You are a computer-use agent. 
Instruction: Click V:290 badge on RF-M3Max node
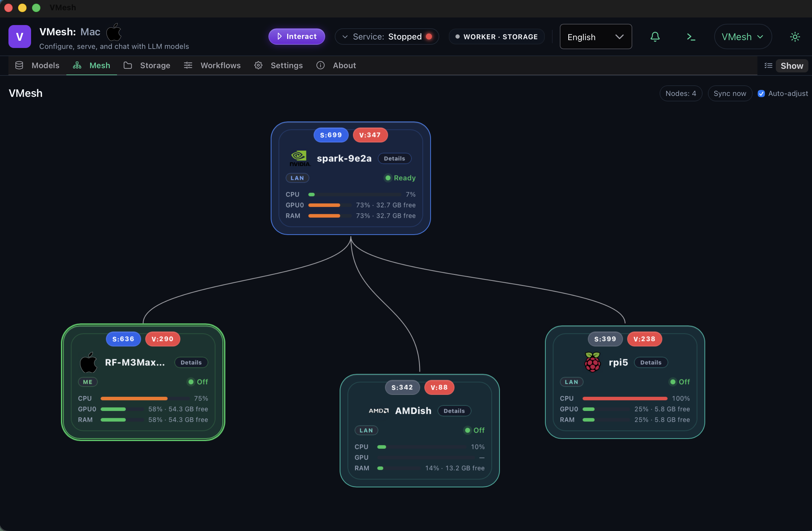pyautogui.click(x=162, y=339)
